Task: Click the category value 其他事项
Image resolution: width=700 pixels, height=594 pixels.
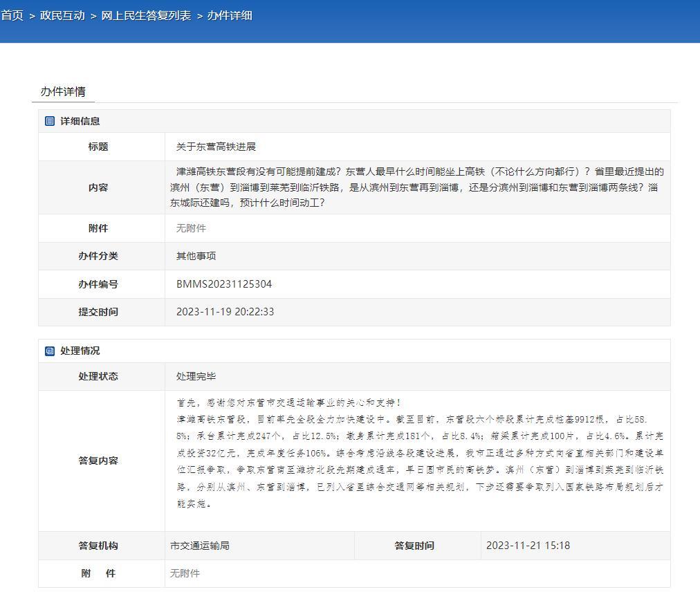Action: point(196,256)
